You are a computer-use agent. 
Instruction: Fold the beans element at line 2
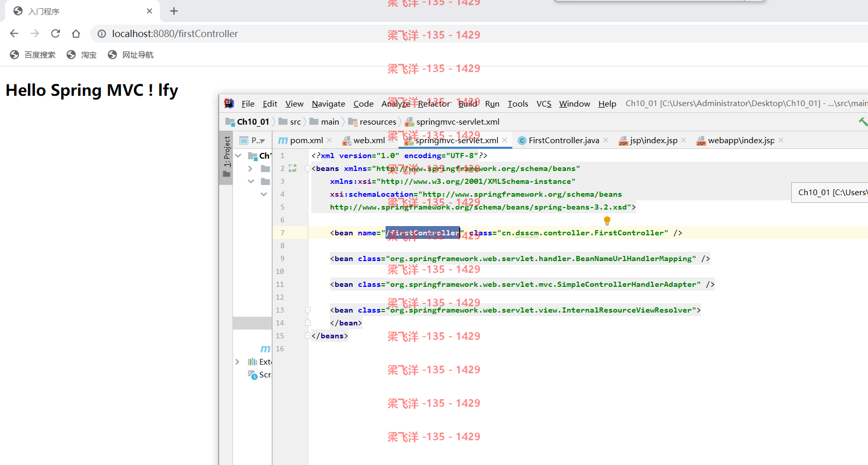308,168
